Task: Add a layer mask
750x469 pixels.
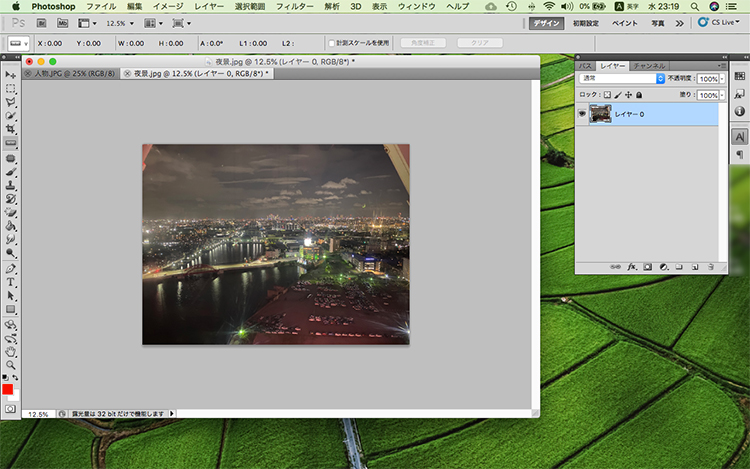Action: pyautogui.click(x=648, y=267)
